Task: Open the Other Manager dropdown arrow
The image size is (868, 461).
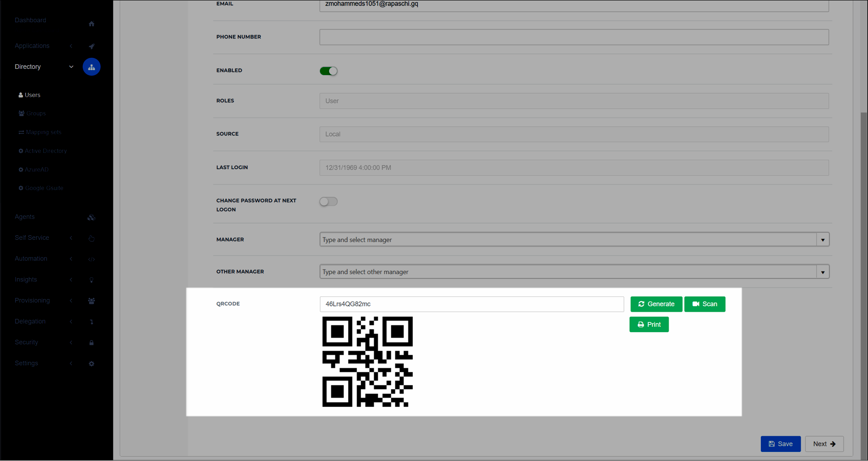Action: pos(823,272)
